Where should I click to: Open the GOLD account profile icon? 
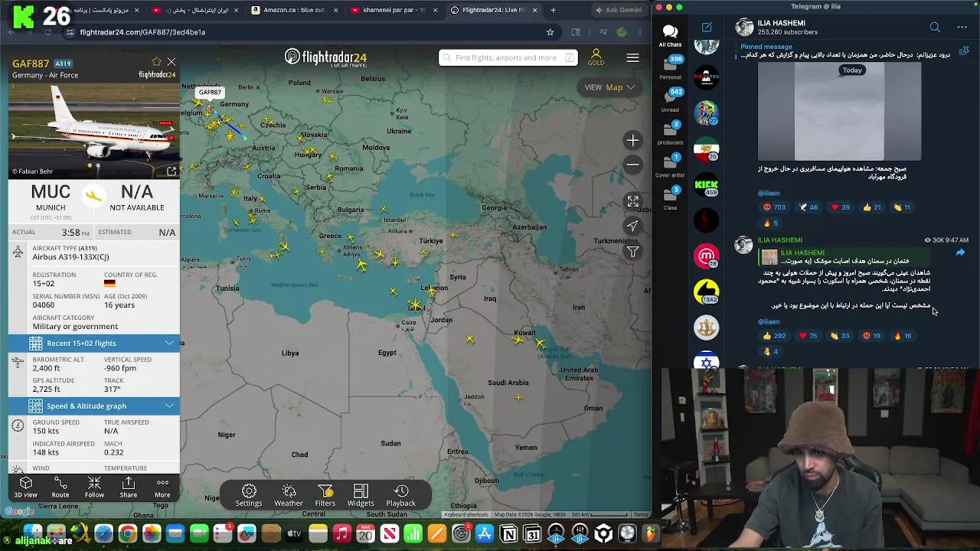(596, 57)
